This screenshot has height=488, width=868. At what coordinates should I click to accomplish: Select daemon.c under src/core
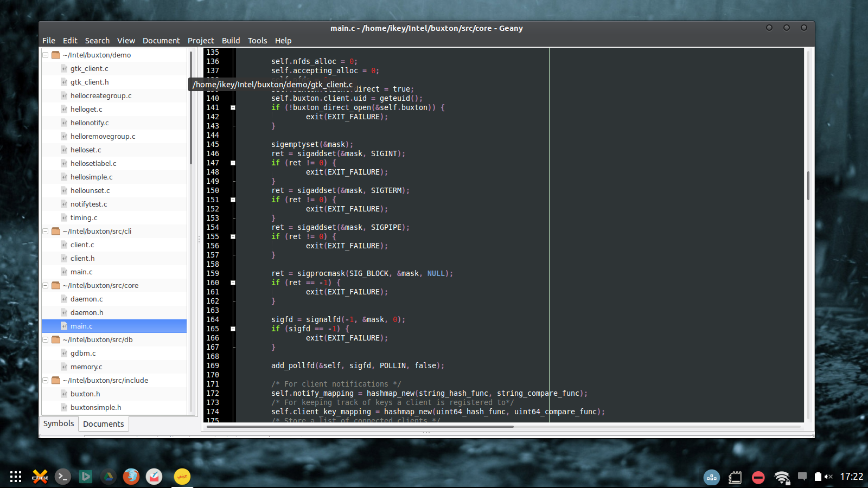[87, 299]
